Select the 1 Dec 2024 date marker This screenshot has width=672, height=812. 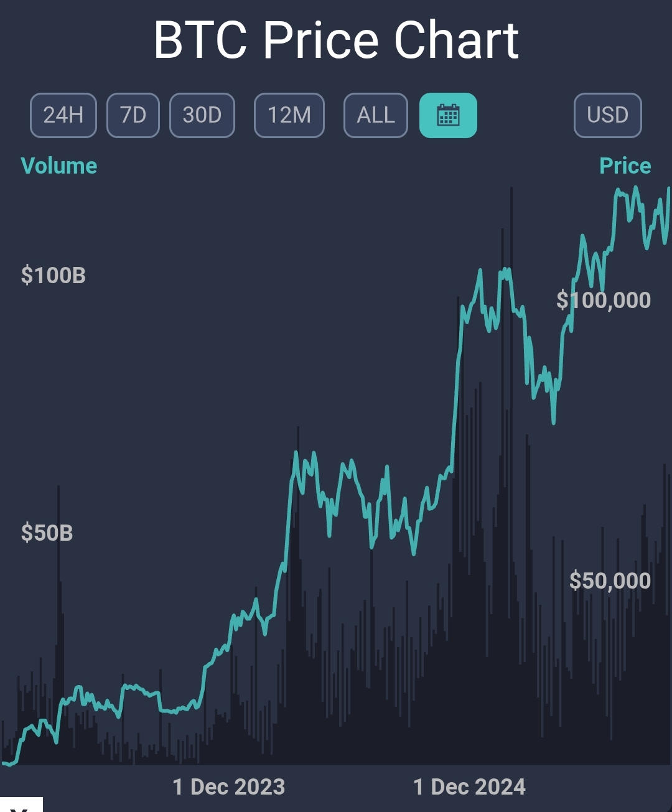pos(469,787)
